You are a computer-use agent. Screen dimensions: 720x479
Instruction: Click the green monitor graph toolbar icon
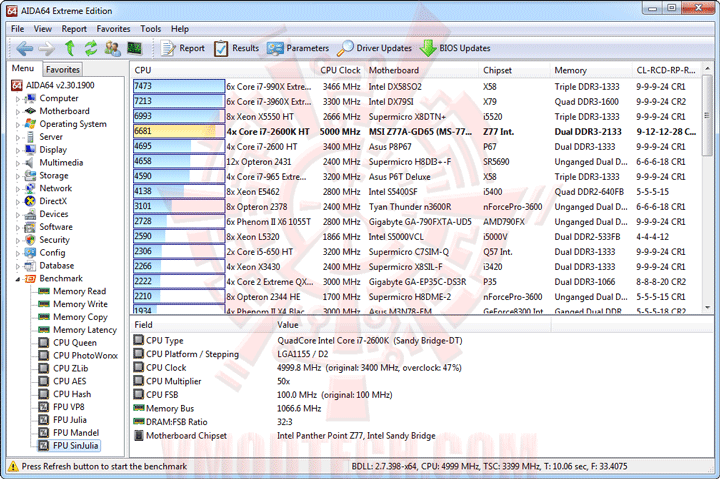[x=135, y=48]
